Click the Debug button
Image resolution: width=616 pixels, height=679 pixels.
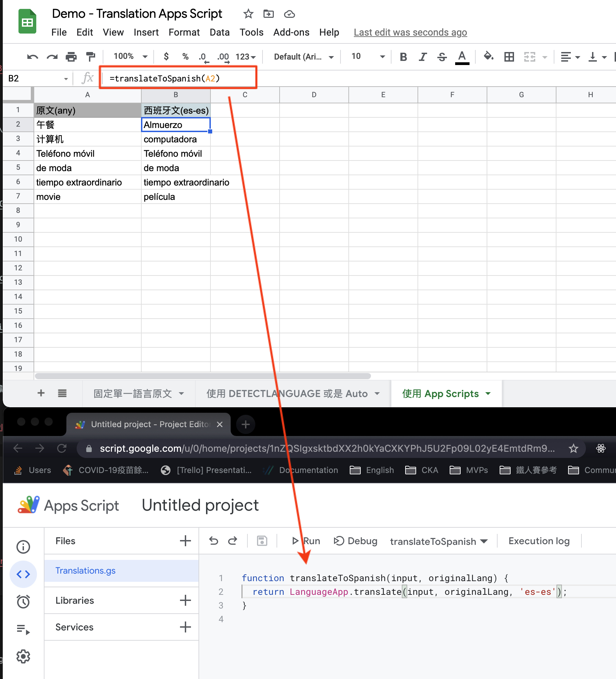(x=356, y=541)
